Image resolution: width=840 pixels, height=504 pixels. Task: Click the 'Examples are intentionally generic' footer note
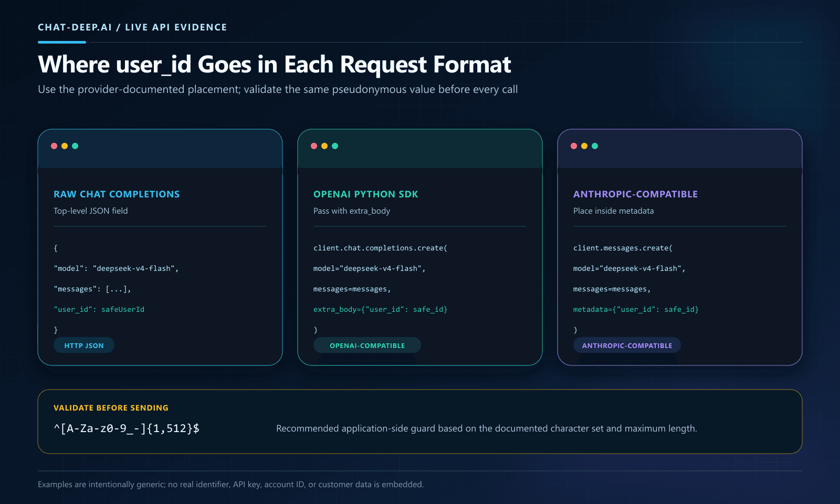coord(230,485)
